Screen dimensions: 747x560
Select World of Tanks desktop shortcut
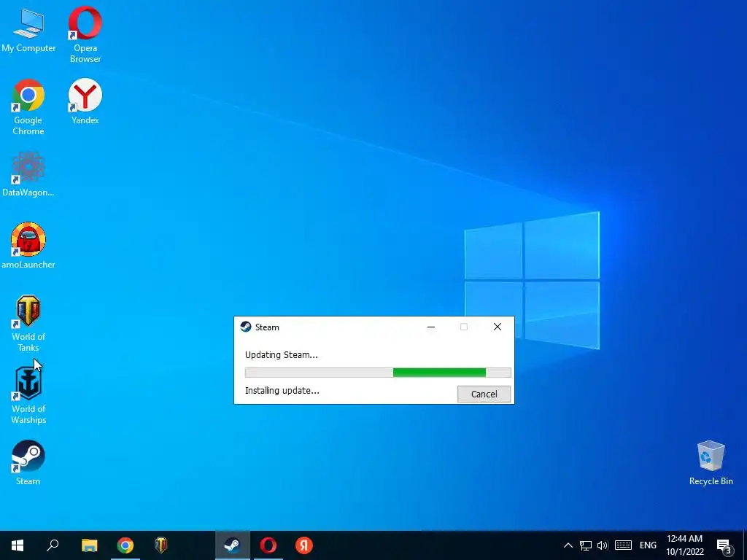(28, 324)
